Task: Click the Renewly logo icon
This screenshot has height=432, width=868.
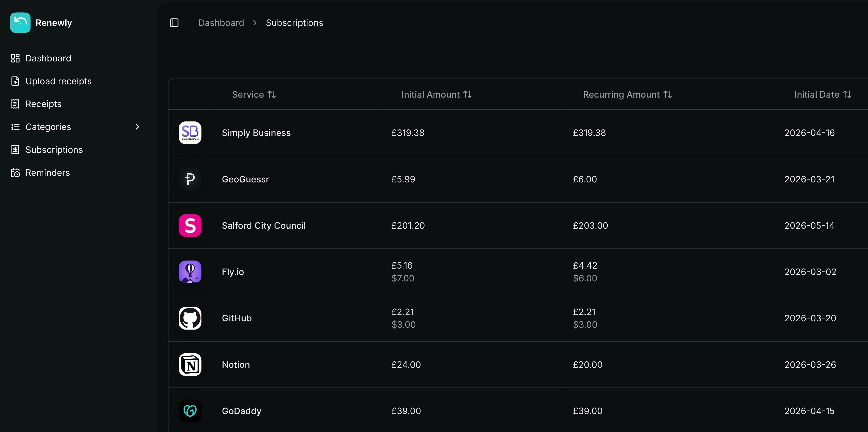Action: point(20,22)
